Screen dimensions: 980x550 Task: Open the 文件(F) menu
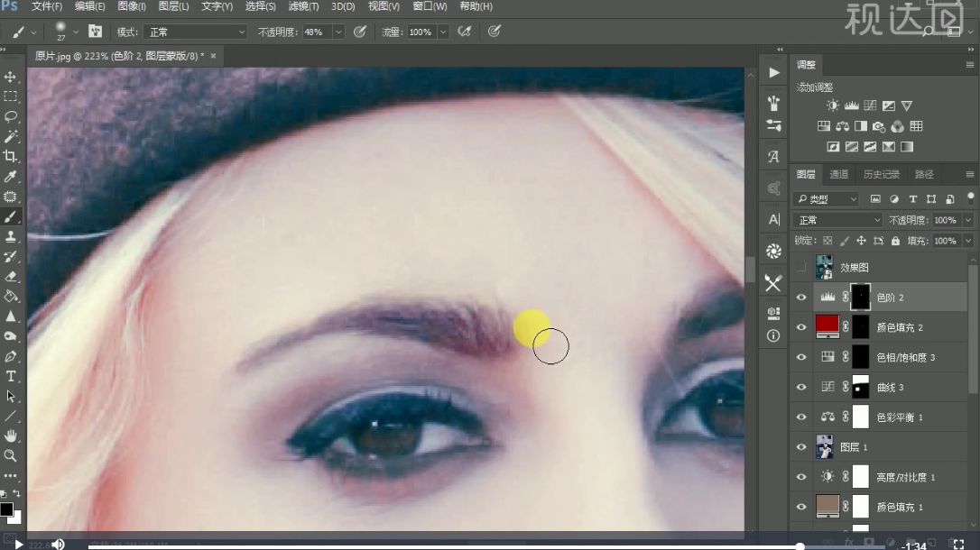47,6
